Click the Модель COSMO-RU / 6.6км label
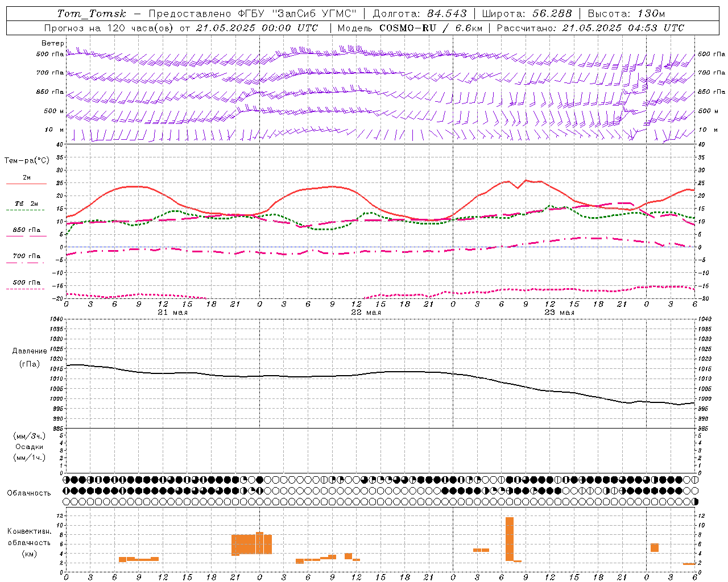Image resolution: width=728 pixels, height=582 pixels. (410, 28)
